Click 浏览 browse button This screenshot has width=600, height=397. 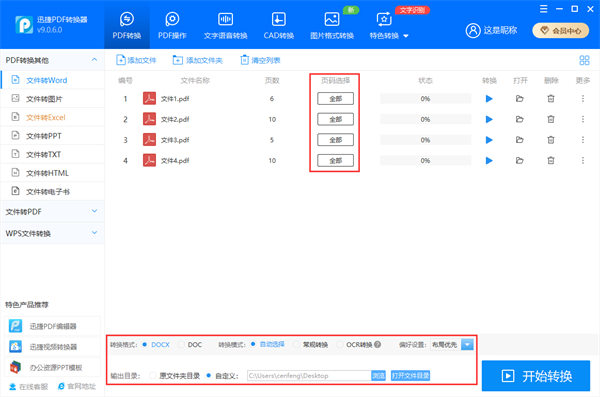(378, 376)
